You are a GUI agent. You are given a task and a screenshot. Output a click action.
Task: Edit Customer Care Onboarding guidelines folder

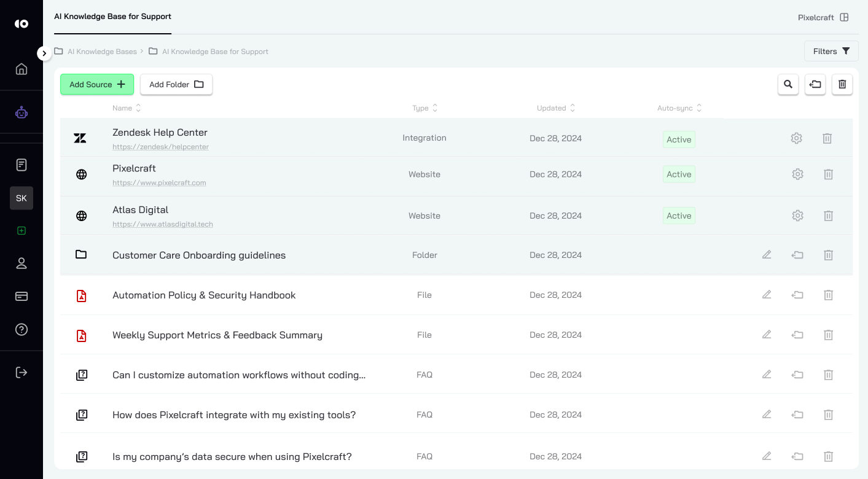click(x=767, y=255)
